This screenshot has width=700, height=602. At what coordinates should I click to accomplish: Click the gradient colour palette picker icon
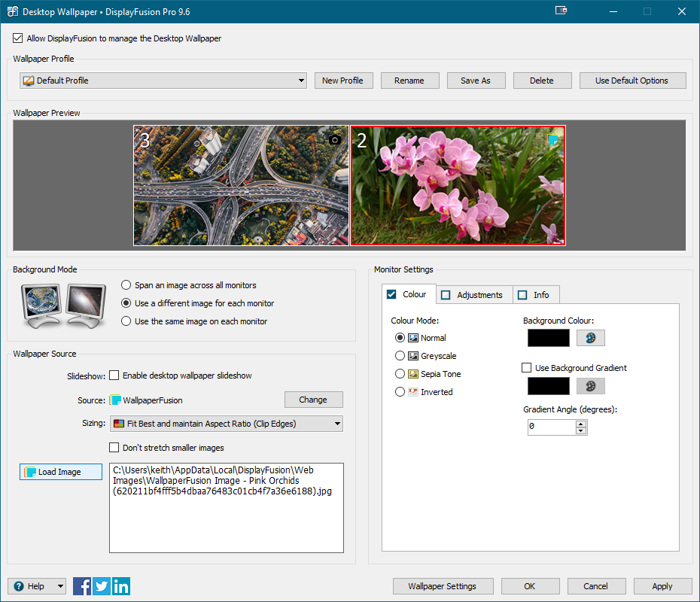coord(591,386)
